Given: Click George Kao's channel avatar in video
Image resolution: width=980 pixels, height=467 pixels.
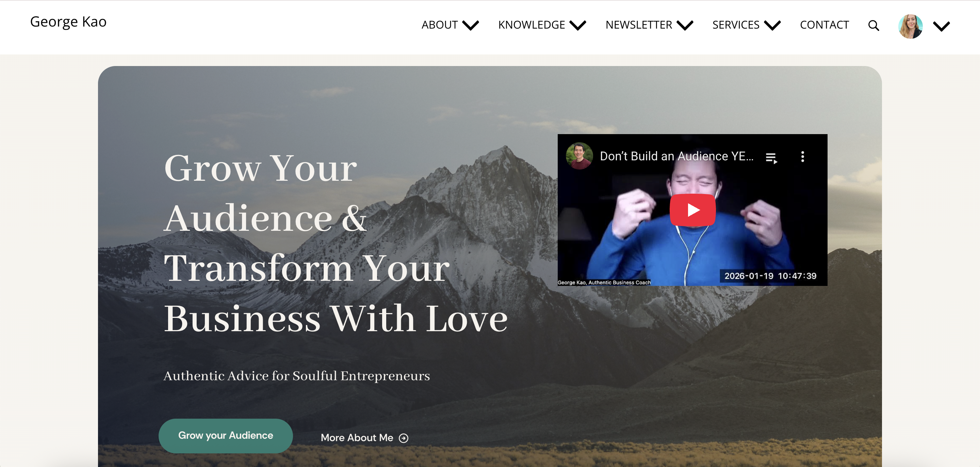Looking at the screenshot, I should (579, 156).
